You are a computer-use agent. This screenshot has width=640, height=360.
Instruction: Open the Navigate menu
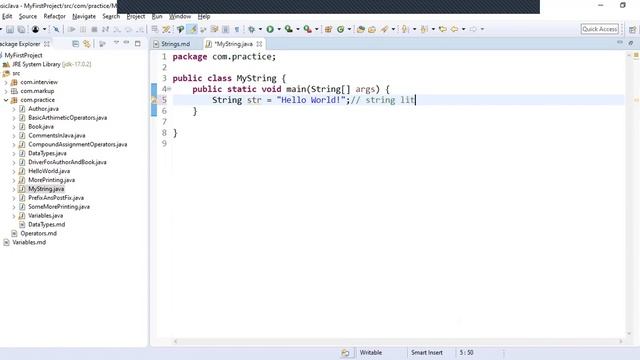[x=84, y=16]
